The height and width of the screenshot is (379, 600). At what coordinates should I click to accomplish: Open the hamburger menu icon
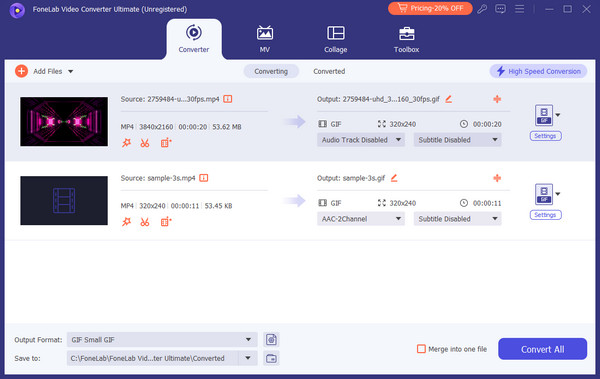pos(519,9)
